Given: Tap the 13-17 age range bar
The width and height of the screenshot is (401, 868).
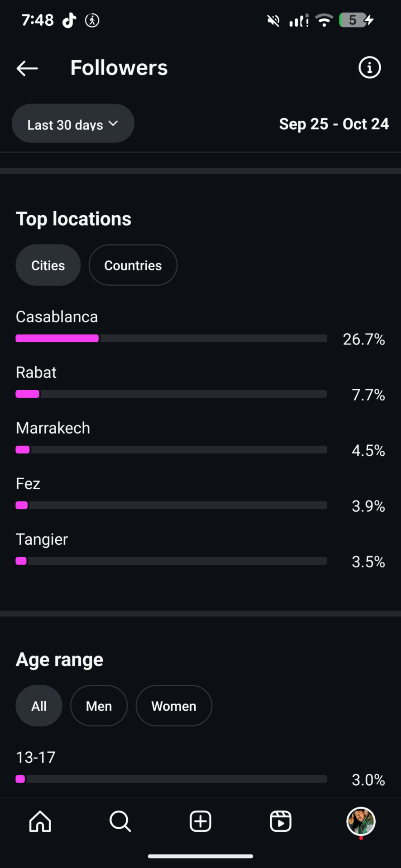Looking at the screenshot, I should (x=171, y=779).
